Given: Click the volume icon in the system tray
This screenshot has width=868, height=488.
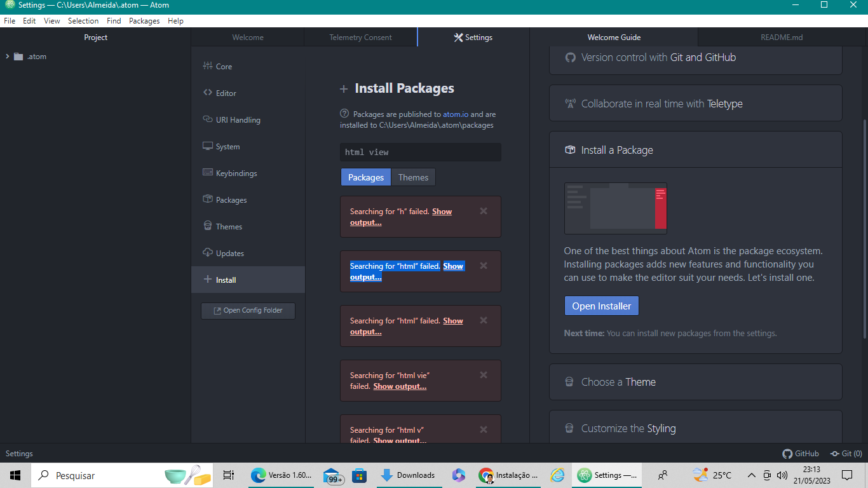Looking at the screenshot, I should coord(782,475).
